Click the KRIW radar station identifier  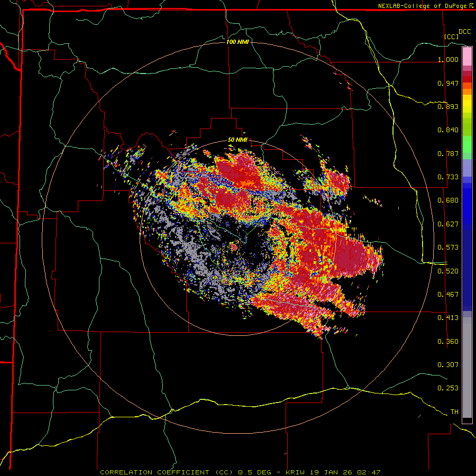295,472
